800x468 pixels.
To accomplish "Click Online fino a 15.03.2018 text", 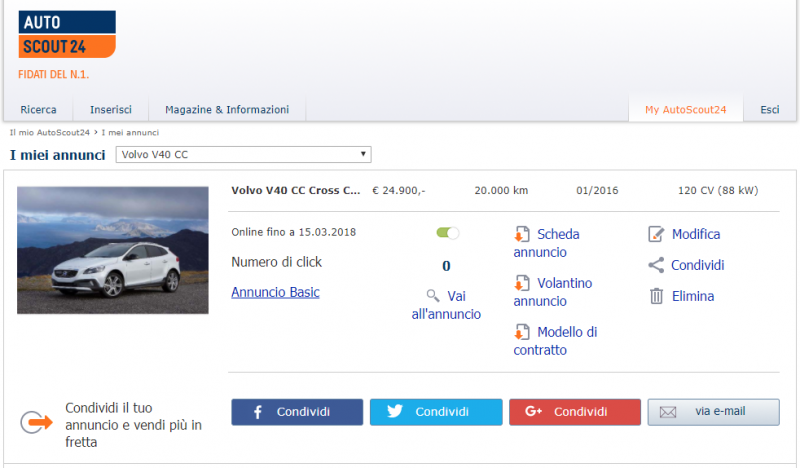I will (293, 232).
